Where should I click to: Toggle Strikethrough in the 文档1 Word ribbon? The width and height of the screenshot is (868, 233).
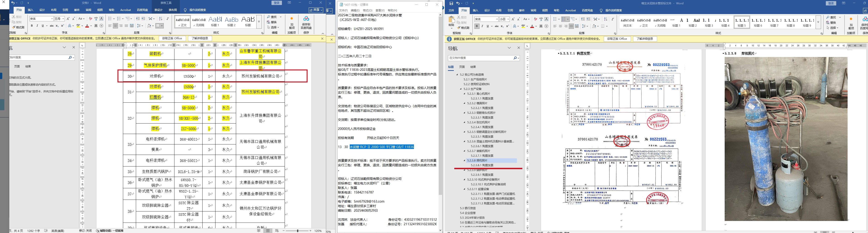pyautogui.click(x=51, y=26)
